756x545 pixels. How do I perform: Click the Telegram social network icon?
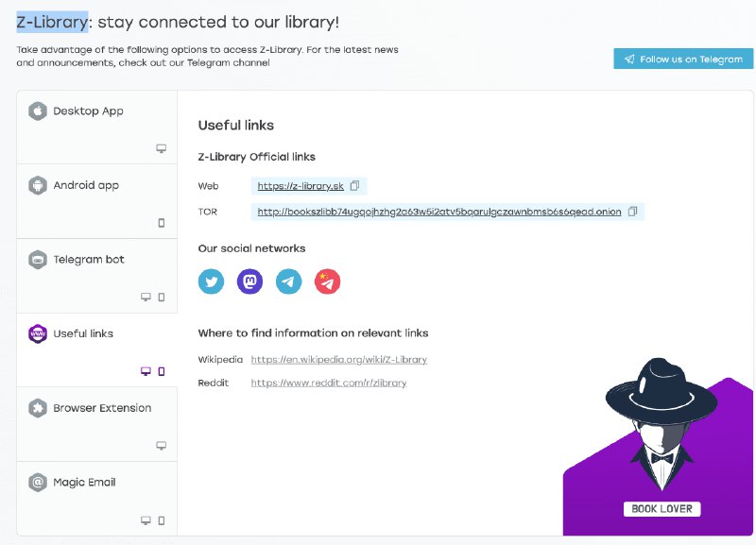(x=288, y=281)
